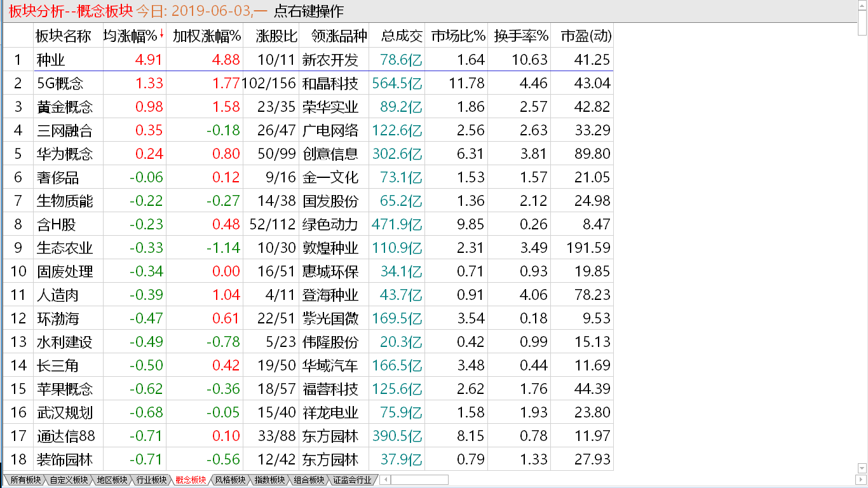
Task: Click leading stock 新农开发
Action: coord(330,60)
